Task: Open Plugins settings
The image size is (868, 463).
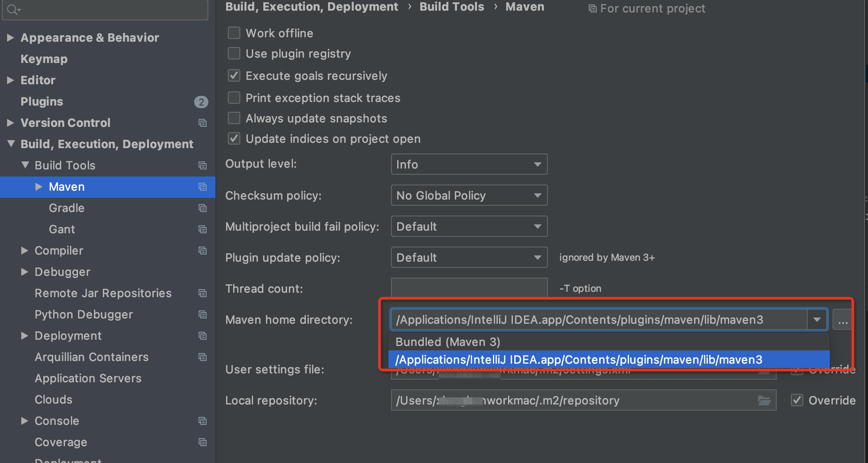Action: pos(42,102)
